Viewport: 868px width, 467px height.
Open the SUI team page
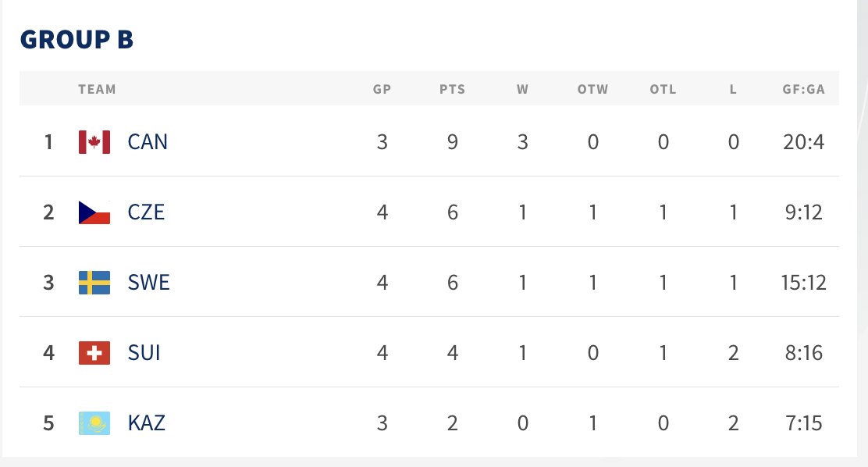coord(144,353)
